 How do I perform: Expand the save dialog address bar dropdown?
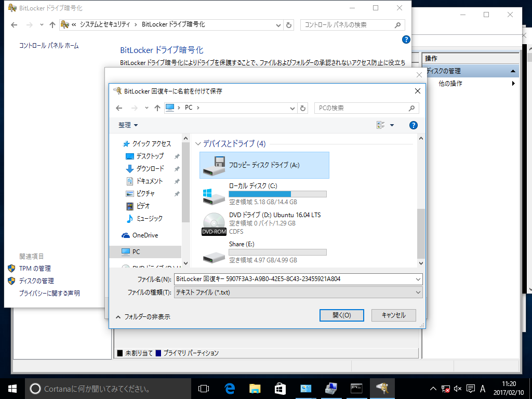click(292, 108)
